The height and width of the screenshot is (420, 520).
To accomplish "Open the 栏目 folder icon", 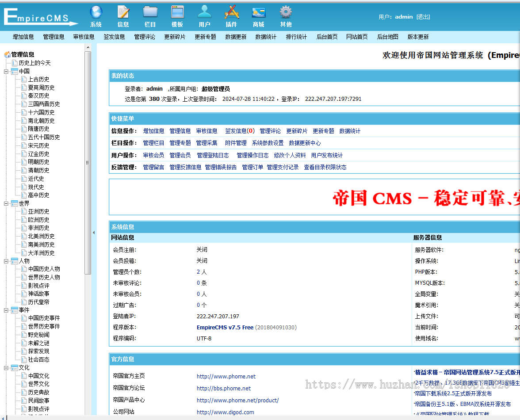I will (x=150, y=12).
